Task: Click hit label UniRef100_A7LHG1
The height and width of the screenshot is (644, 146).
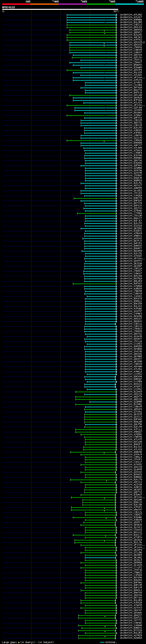Action: [131, 369]
